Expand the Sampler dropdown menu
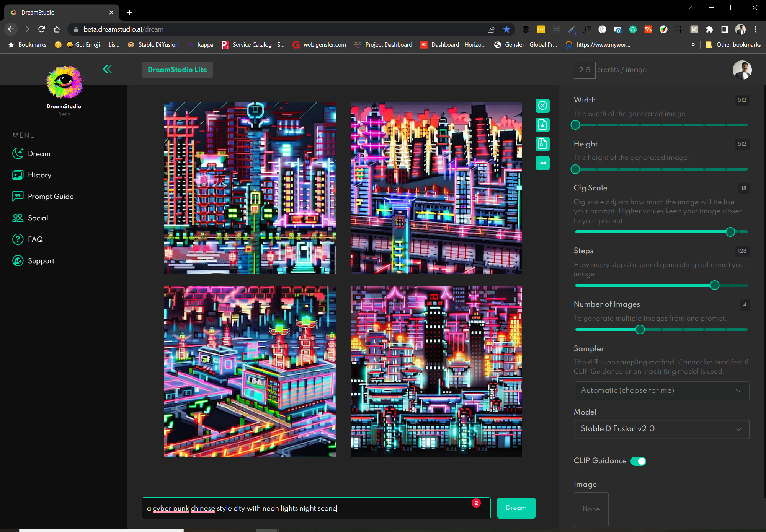 pos(661,390)
